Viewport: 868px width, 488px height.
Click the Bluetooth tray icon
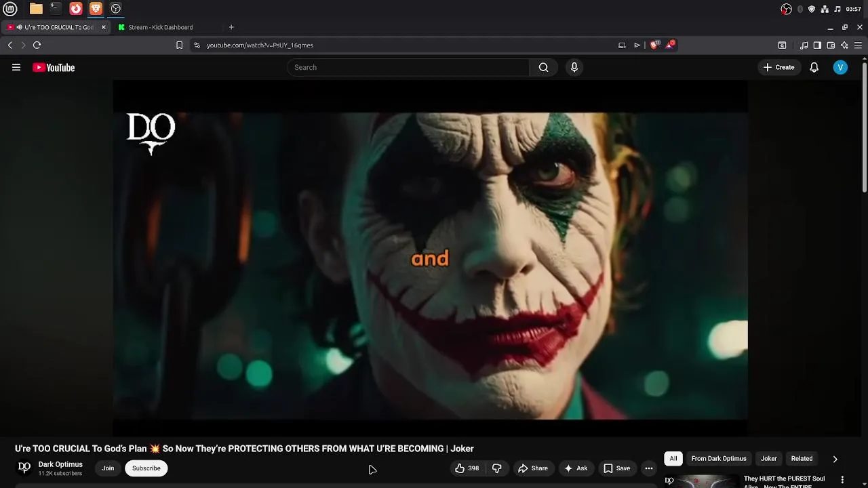click(800, 9)
